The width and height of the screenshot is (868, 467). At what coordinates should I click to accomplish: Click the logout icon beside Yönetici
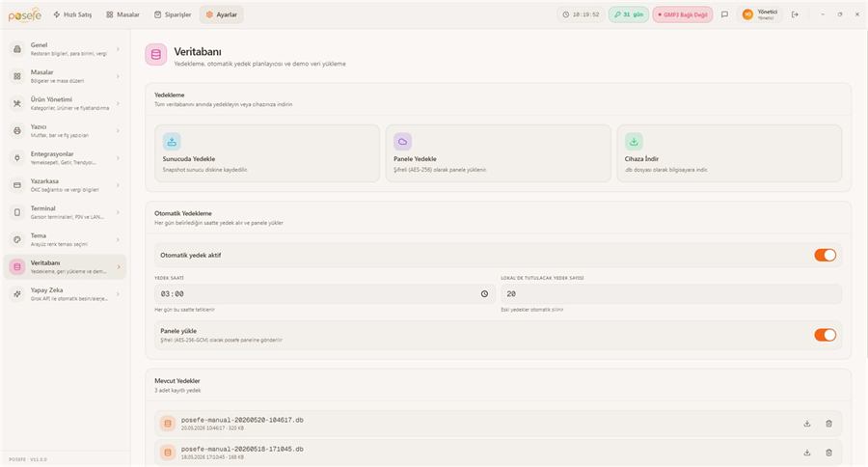795,14
